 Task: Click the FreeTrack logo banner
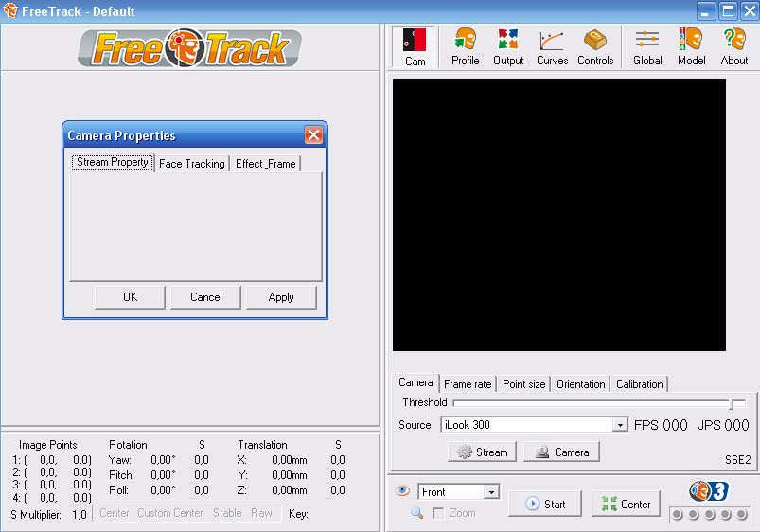coord(189,47)
